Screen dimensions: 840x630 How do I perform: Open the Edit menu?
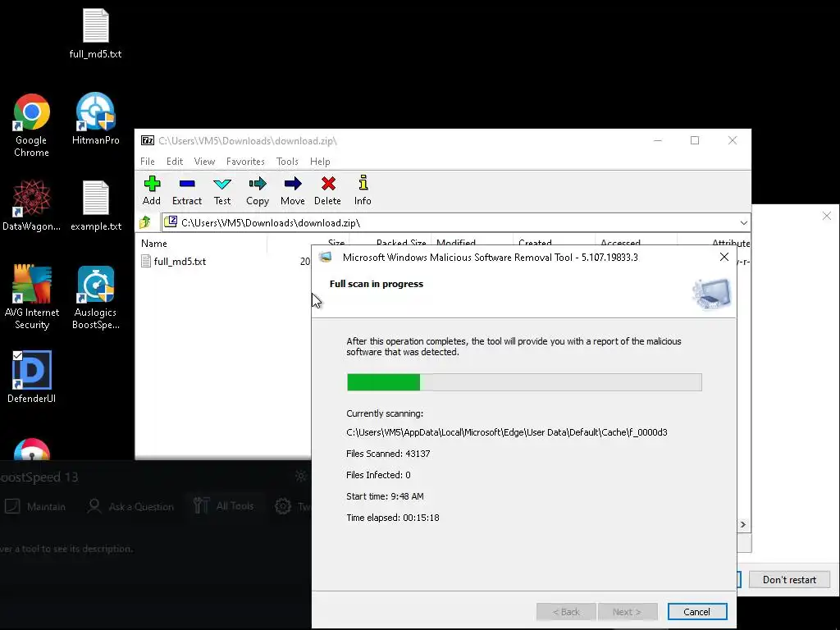pyautogui.click(x=175, y=162)
